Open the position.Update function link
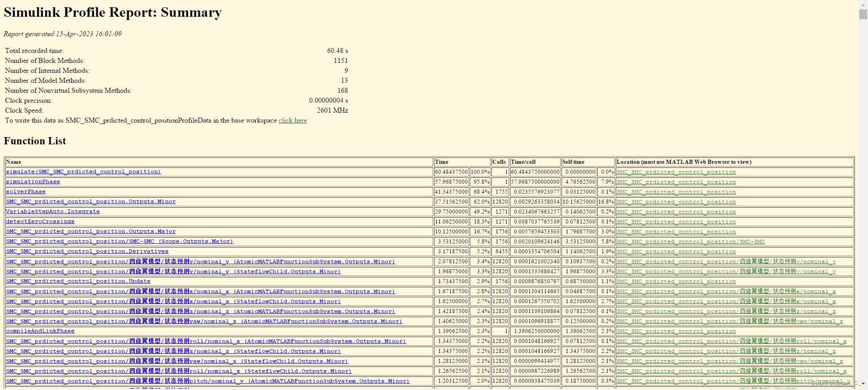Image resolution: width=868 pixels, height=390 pixels. click(78, 281)
